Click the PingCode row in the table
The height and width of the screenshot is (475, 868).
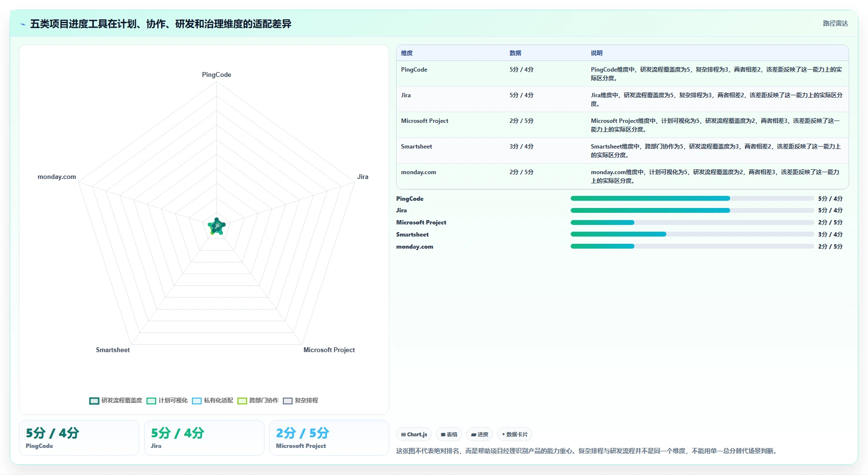pos(622,74)
